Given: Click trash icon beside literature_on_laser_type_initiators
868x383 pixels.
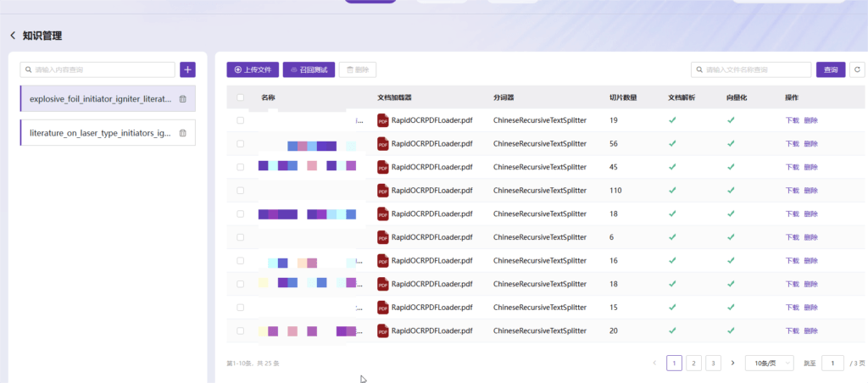Looking at the screenshot, I should [x=183, y=133].
